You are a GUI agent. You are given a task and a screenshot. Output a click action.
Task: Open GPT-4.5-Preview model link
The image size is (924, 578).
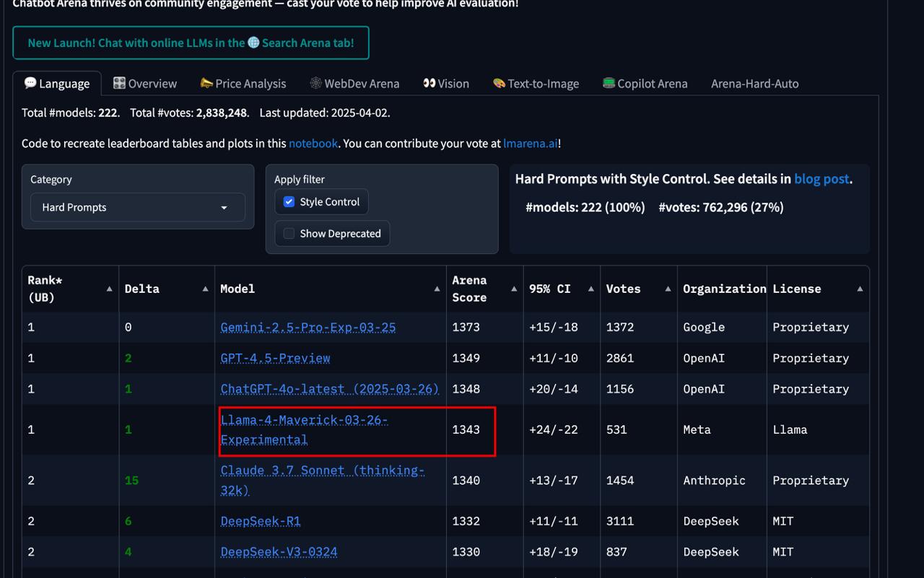pos(275,358)
